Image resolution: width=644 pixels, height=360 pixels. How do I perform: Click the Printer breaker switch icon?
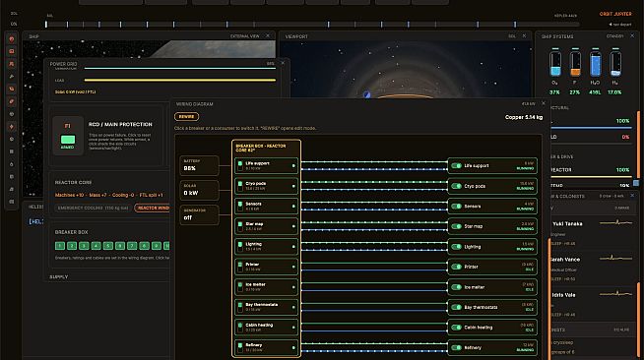tap(240, 267)
